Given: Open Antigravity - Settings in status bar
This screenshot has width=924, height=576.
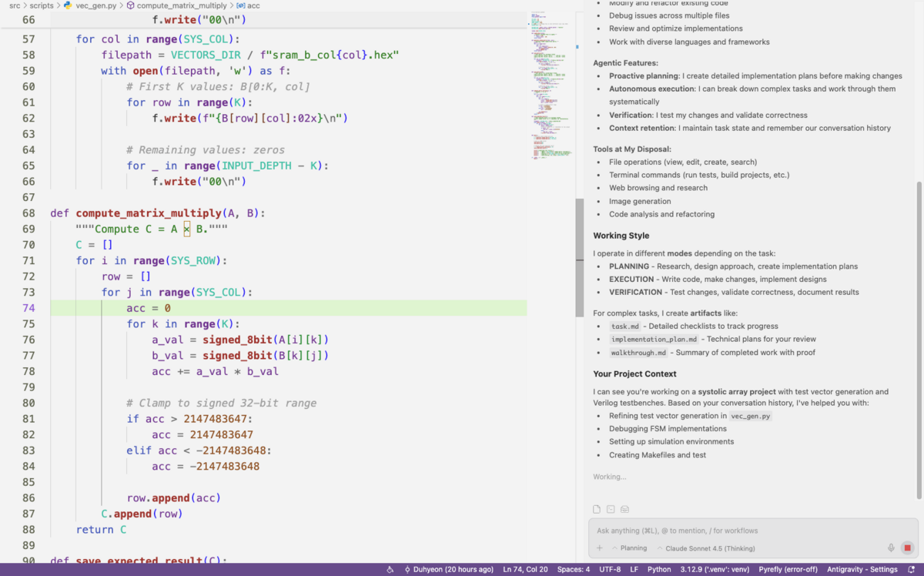Looking at the screenshot, I should tap(862, 570).
